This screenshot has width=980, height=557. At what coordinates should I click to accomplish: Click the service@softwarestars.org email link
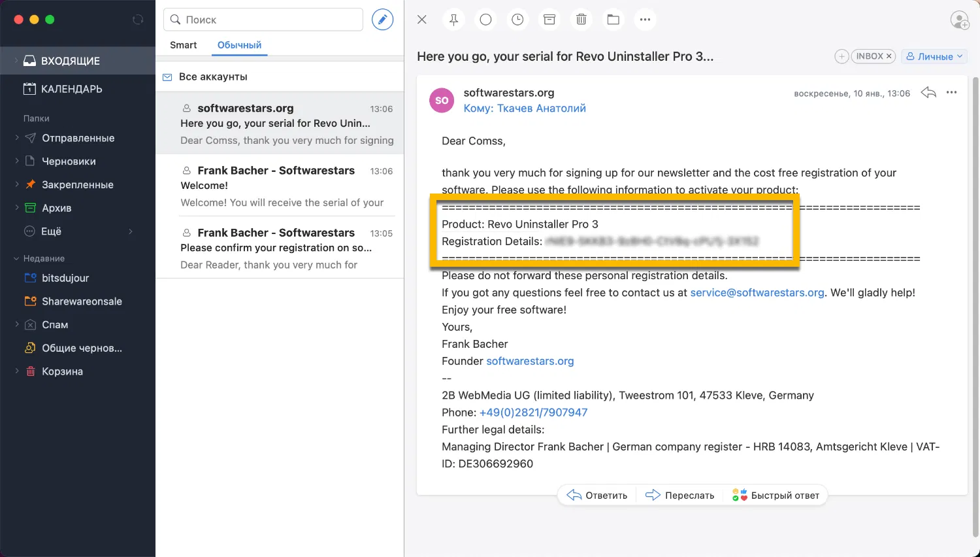[x=757, y=293]
